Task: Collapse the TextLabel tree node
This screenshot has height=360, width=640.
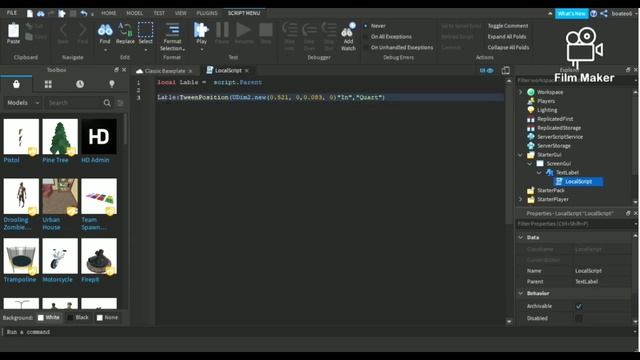Action: (x=539, y=173)
